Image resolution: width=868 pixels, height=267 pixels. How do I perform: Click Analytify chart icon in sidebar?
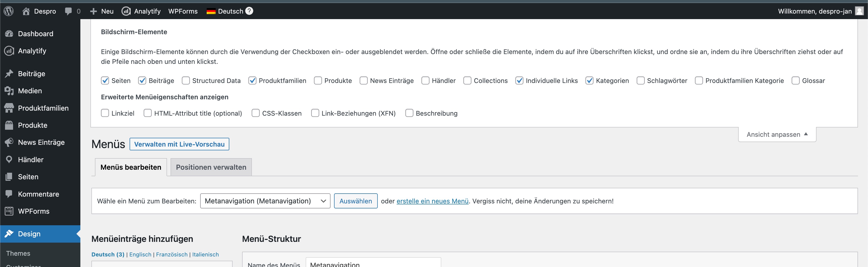9,51
